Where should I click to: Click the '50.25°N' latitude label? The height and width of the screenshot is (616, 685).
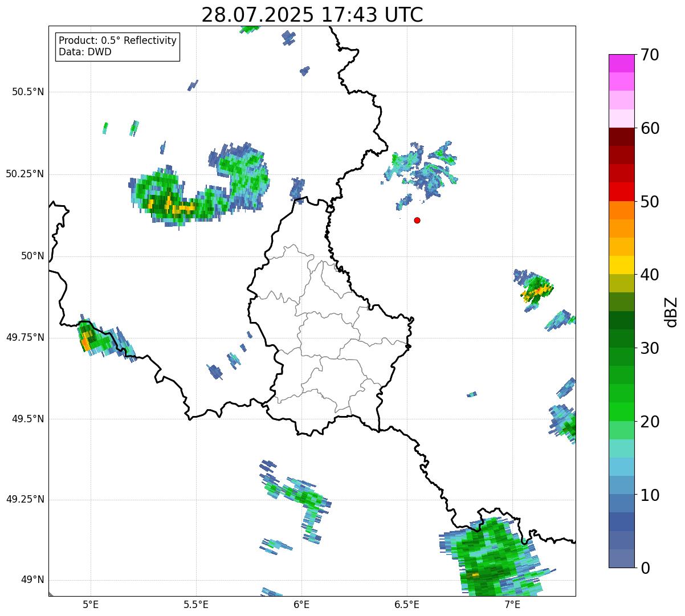[25, 174]
